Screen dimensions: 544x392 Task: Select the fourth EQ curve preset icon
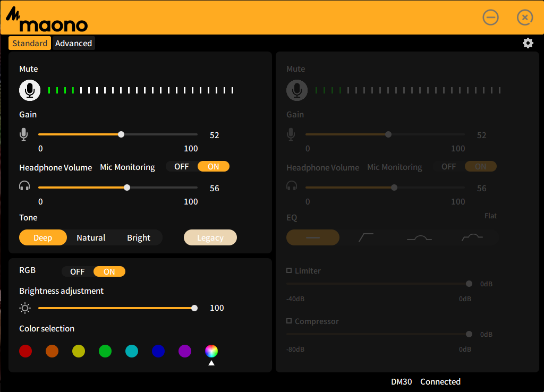click(472, 237)
